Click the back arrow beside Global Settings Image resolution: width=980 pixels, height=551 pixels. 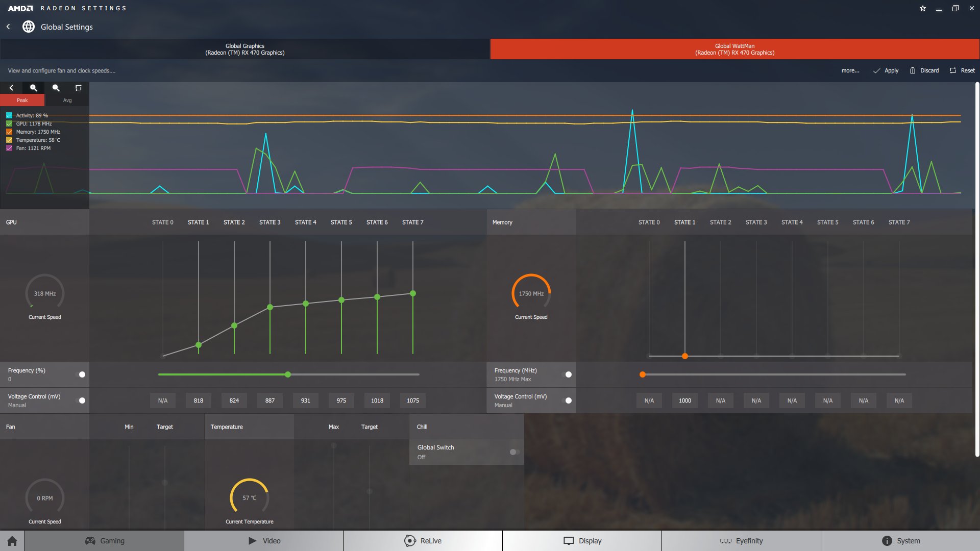8,27
